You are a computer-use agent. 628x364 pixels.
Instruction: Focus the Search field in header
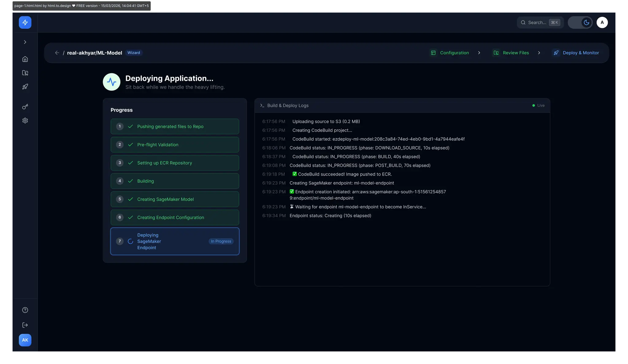pos(540,22)
